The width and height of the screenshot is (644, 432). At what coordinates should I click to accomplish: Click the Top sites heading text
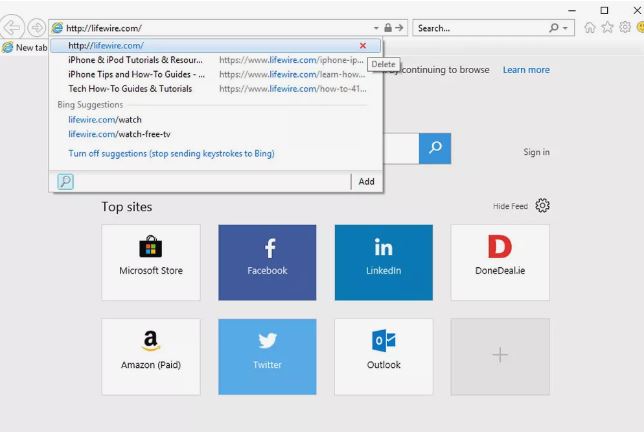(x=127, y=207)
